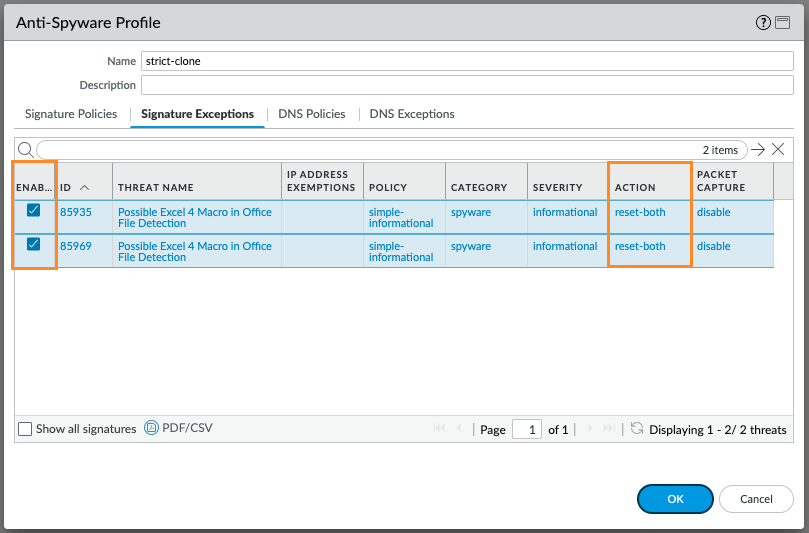This screenshot has height=533, width=809.
Task: Click the search magnifier icon
Action: click(x=26, y=149)
